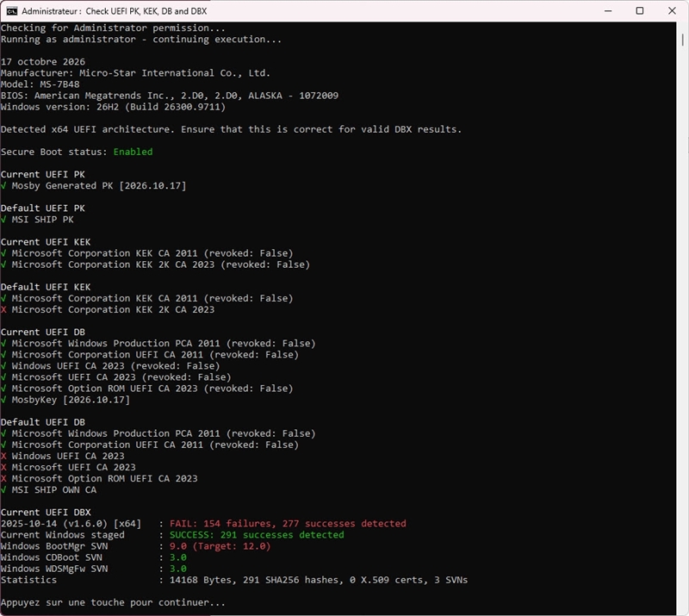Click the 'Default UEFI PK' heading
Screen dimensions: 689x616
pos(43,208)
